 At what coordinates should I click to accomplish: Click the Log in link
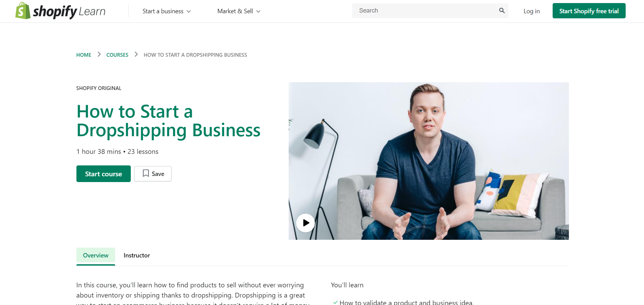point(532,11)
